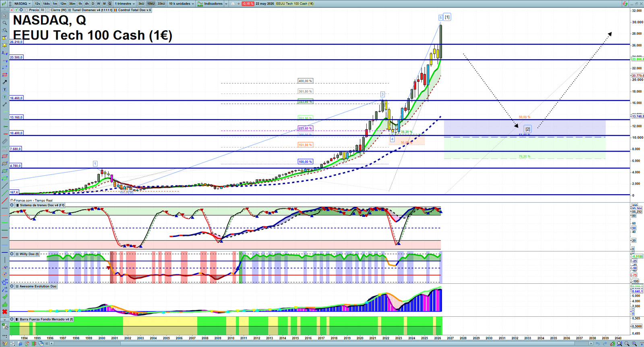Select the Q quarterly timeframe
The height and width of the screenshot is (347, 644).
pos(109,4)
